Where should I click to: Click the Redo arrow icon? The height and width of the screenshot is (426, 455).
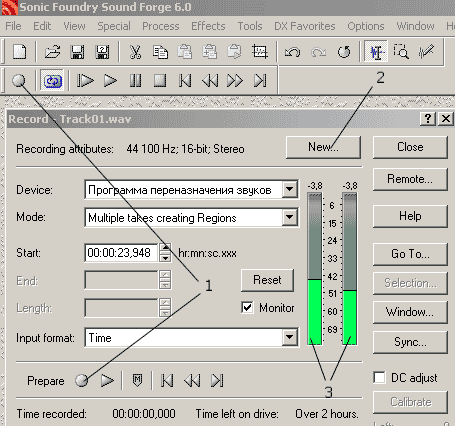(x=318, y=52)
